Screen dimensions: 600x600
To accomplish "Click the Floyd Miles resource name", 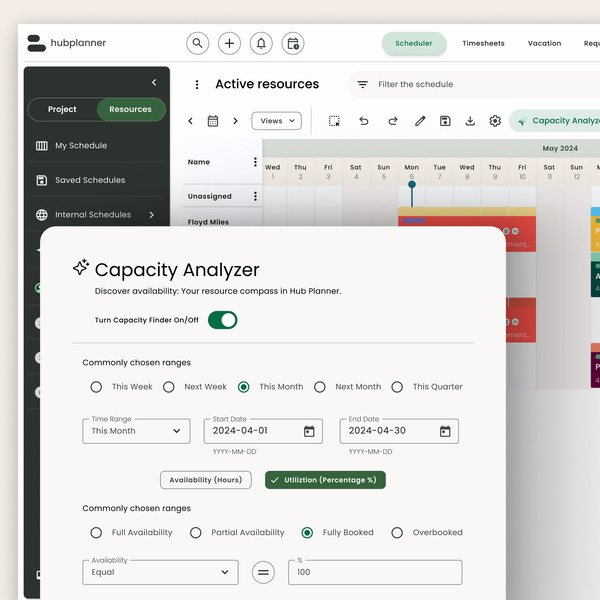I will 208,222.
